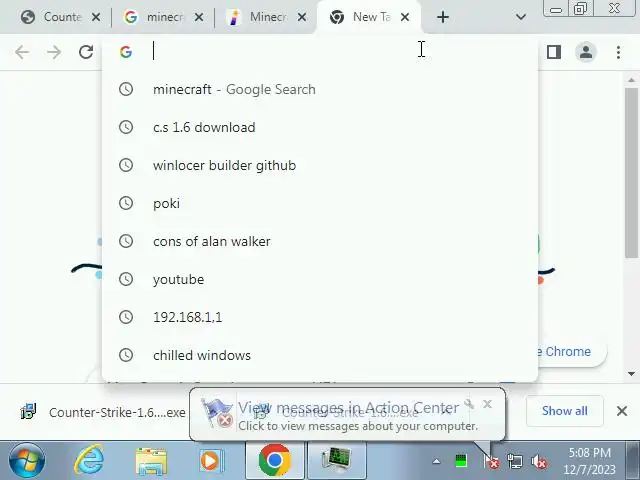Click the scrollbar up arrow

[x=631, y=80]
